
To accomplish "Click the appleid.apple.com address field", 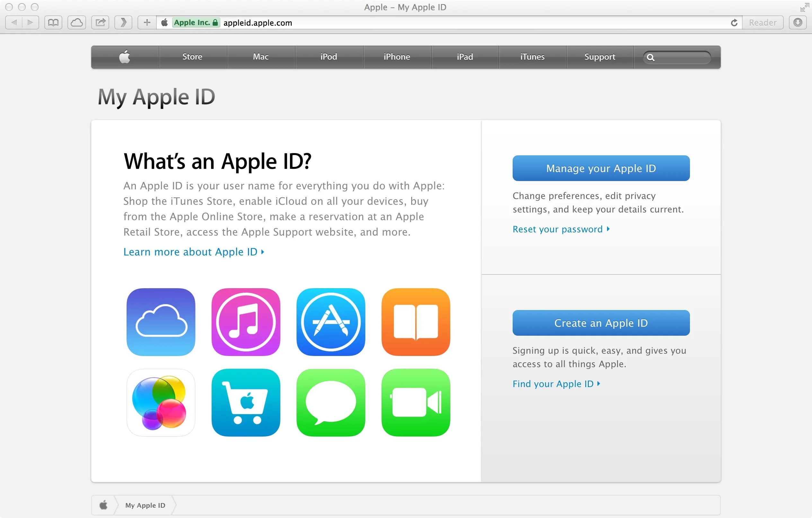I will pyautogui.click(x=448, y=22).
